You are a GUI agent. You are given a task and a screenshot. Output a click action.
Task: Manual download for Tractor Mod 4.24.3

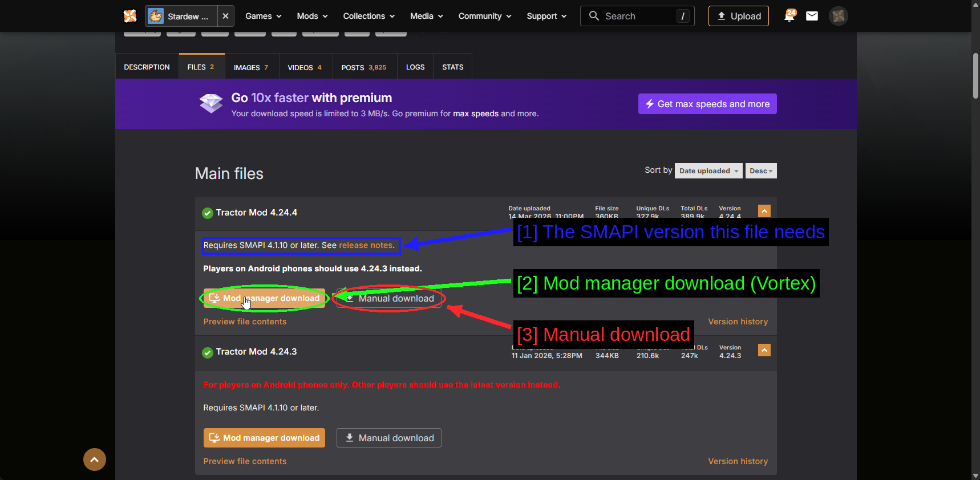(x=389, y=438)
